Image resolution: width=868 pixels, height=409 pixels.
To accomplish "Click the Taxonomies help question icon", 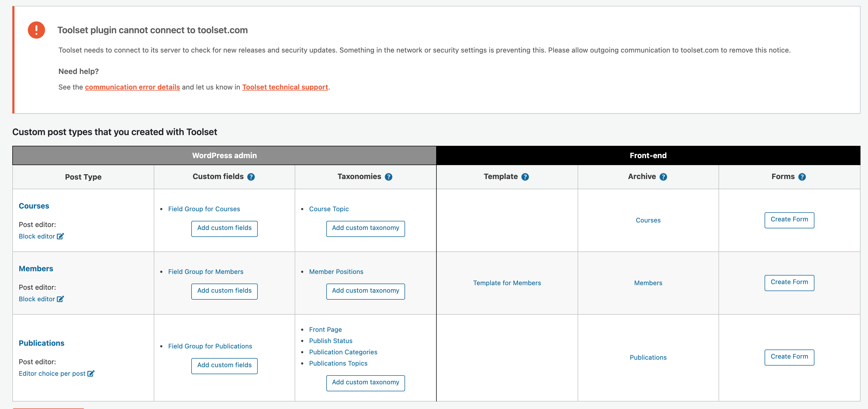I will [x=388, y=177].
